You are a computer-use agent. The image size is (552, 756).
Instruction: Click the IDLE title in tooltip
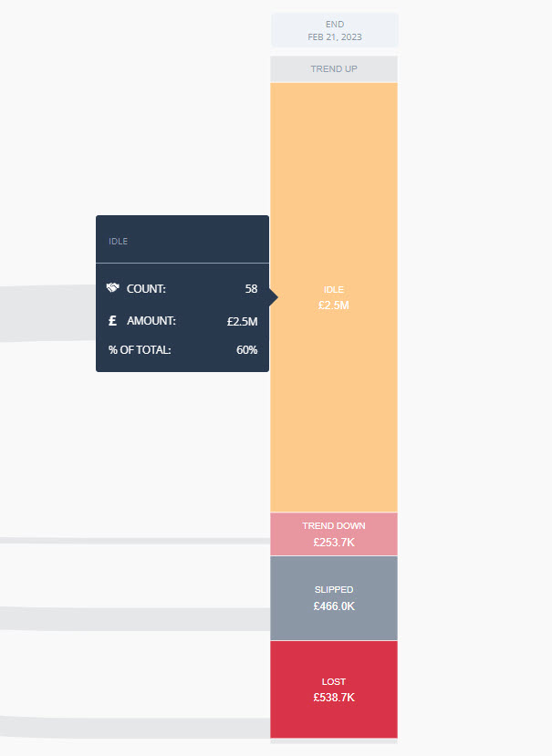pos(119,241)
